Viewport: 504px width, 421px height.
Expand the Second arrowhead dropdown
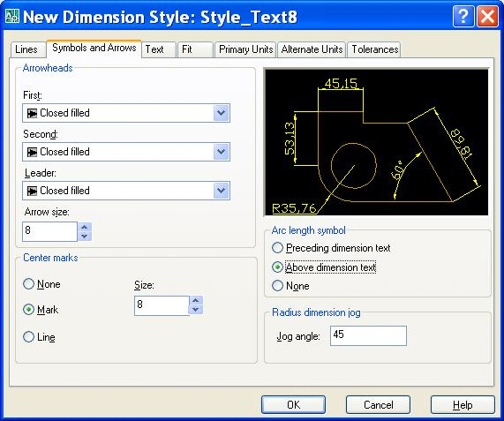pos(126,152)
